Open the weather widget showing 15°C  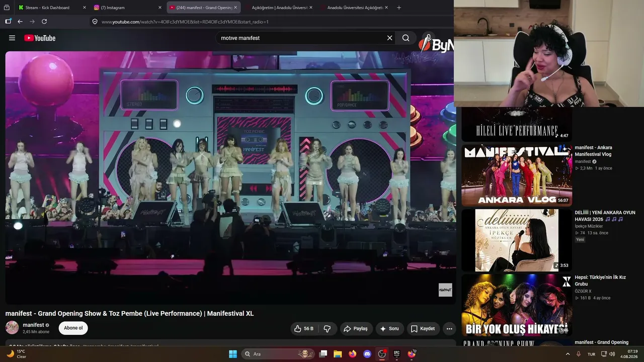tap(16, 354)
